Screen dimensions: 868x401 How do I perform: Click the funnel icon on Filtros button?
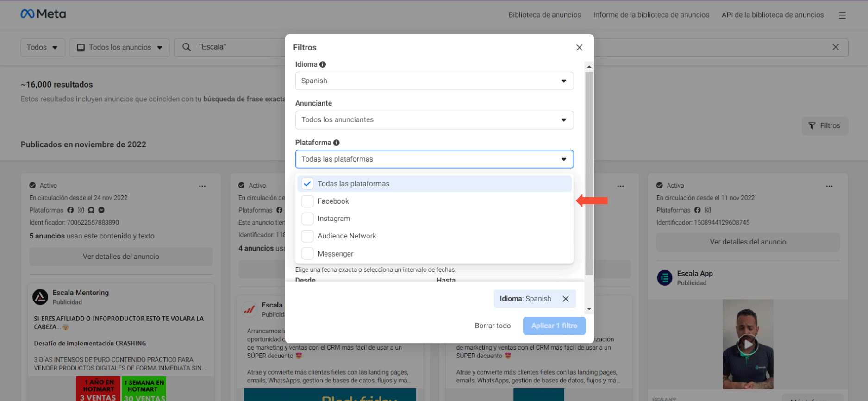click(812, 125)
